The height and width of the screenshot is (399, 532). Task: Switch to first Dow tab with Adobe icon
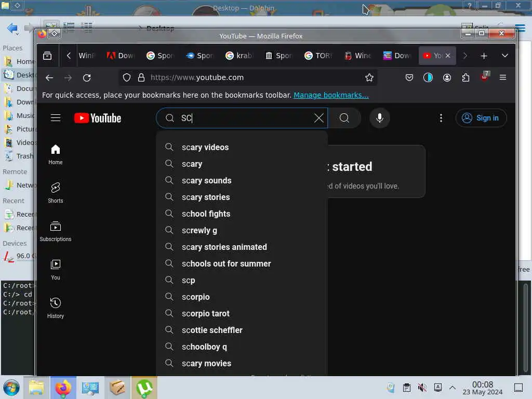pyautogui.click(x=121, y=56)
